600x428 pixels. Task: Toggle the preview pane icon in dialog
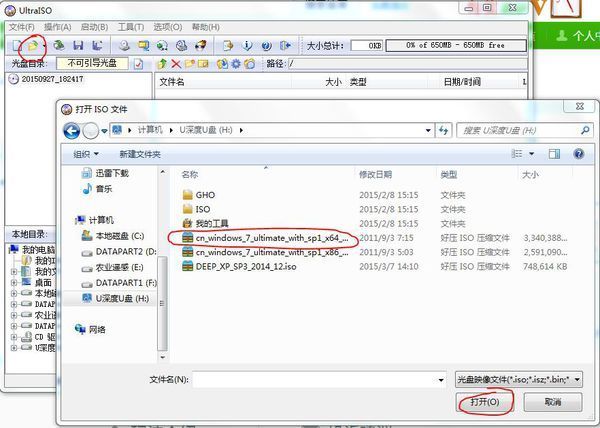pyautogui.click(x=554, y=154)
